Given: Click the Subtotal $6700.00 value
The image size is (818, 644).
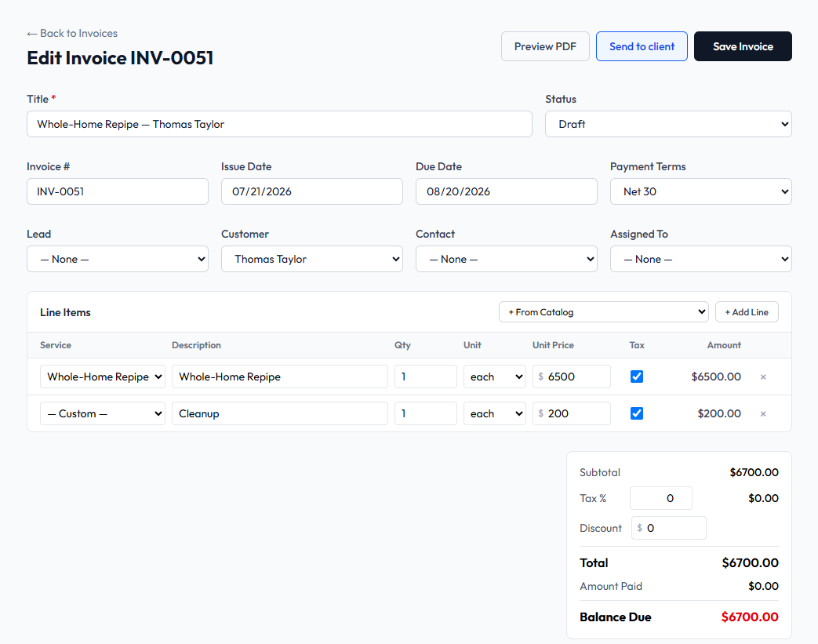Looking at the screenshot, I should 754,472.
